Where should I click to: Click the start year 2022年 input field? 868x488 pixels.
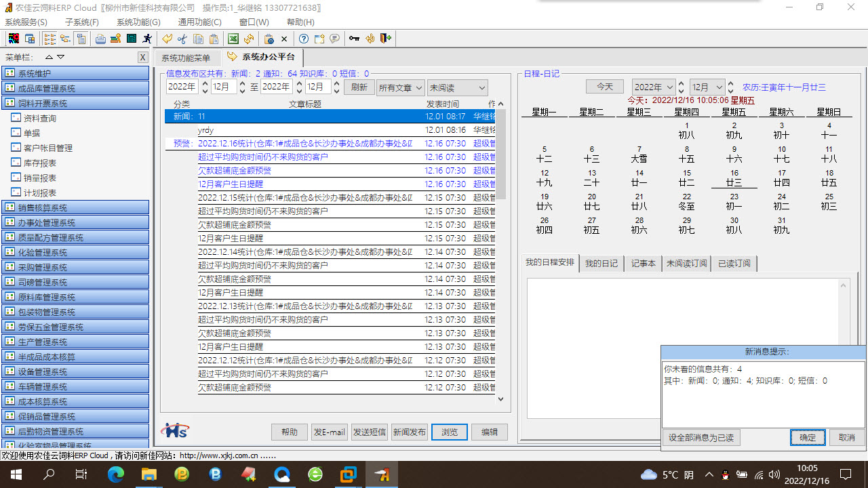pyautogui.click(x=182, y=87)
